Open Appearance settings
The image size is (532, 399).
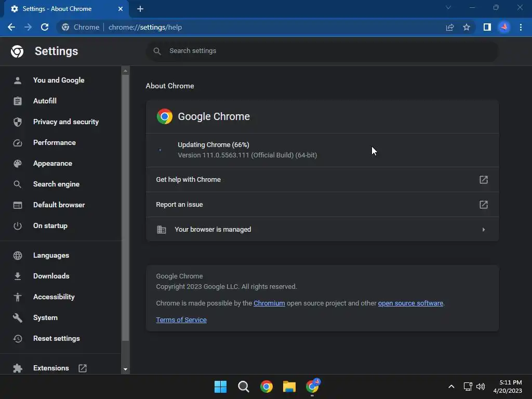(52, 163)
